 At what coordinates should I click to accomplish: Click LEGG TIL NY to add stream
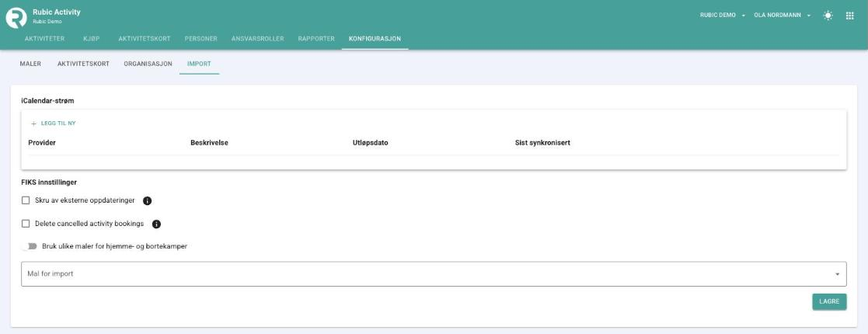[x=54, y=124]
